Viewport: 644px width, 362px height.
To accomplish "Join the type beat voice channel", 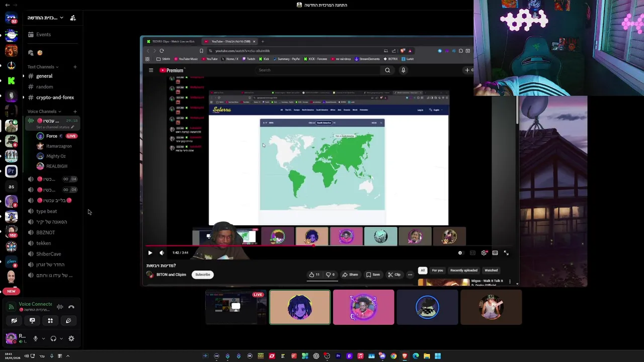I will click(x=46, y=211).
